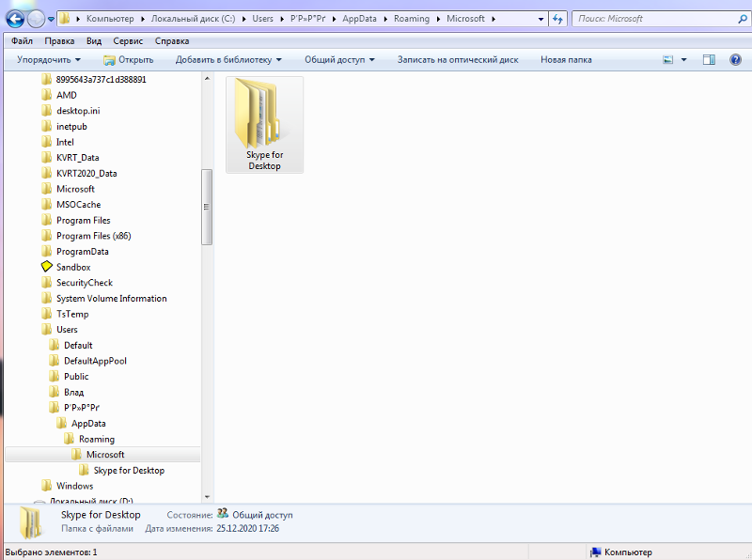Select DefaultAppPool folder in tree

95,361
